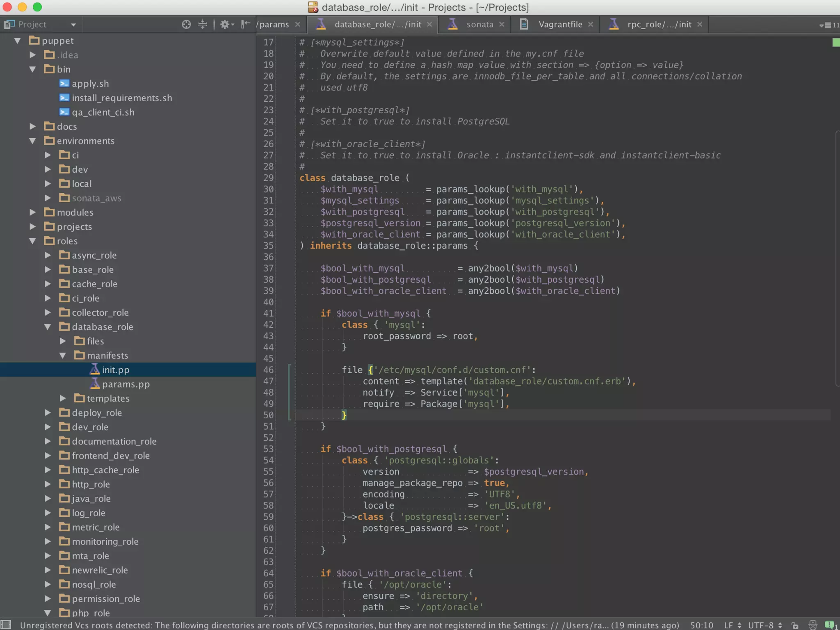Click the scroll from source target icon
840x630 pixels.
click(186, 25)
